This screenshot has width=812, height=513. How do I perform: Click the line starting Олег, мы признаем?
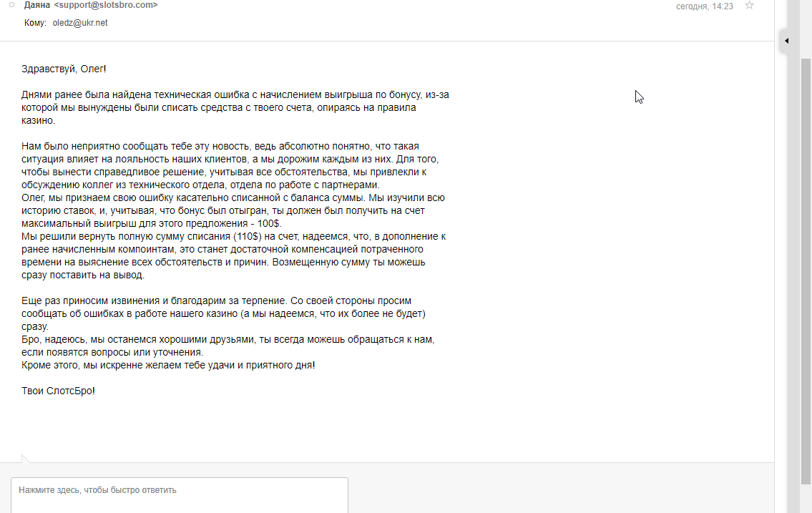(233, 197)
